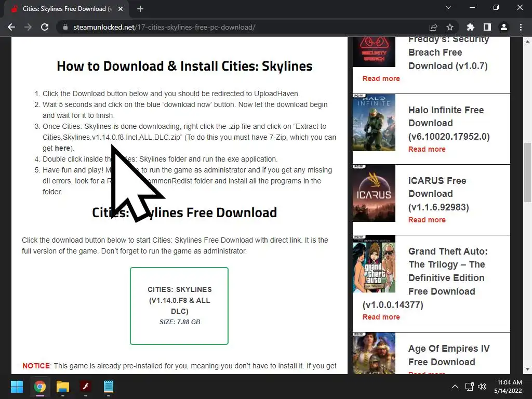Click the Grand Theft Auto cover thumbnail
This screenshot has width=532, height=399.
(374, 263)
